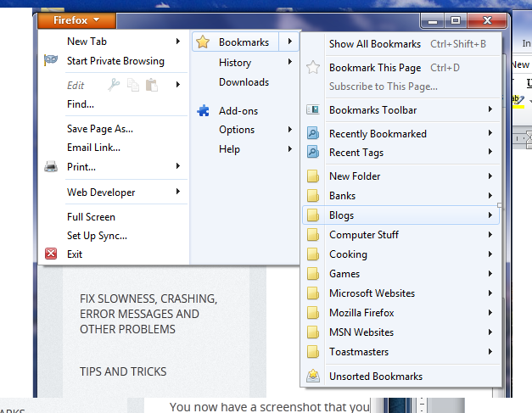Click the New Folder folder icon
The width and height of the screenshot is (532, 413).
click(313, 176)
